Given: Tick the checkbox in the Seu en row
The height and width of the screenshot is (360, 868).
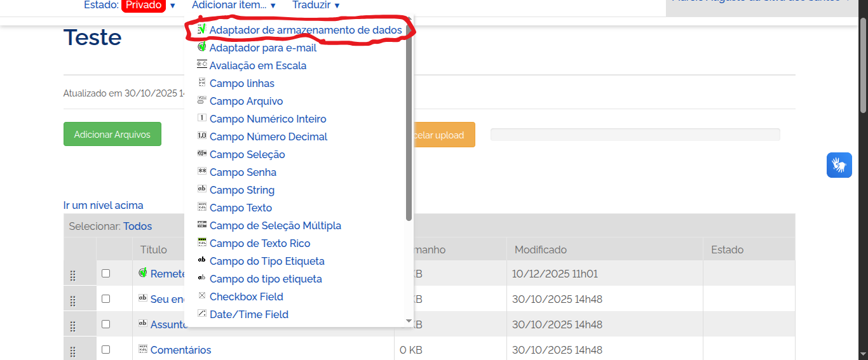Looking at the screenshot, I should [x=106, y=298].
